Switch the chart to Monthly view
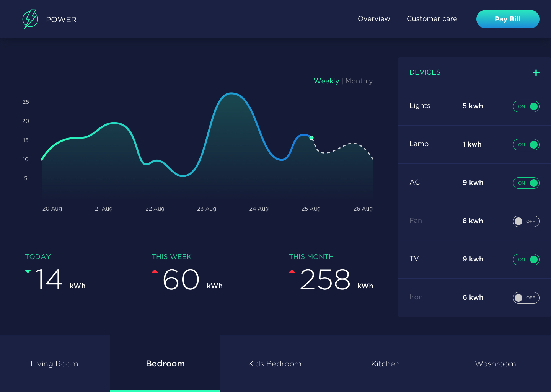 [359, 81]
